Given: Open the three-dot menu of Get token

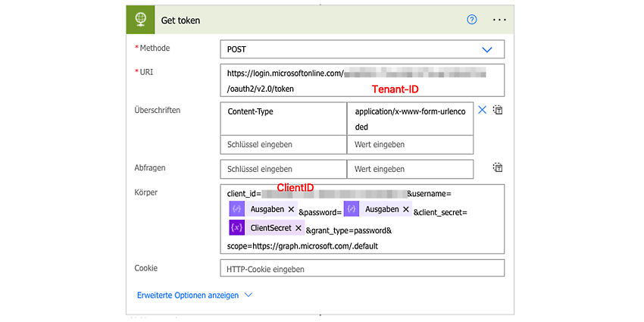Looking at the screenshot, I should click(499, 20).
